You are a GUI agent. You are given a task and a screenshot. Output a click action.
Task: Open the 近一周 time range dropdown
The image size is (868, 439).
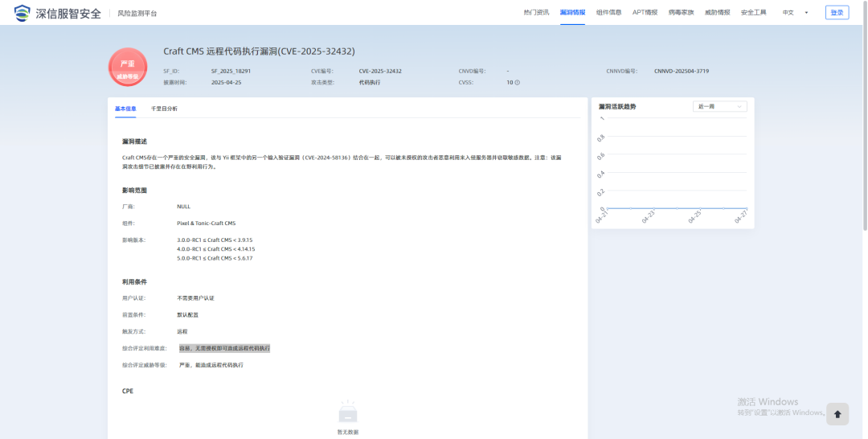click(x=719, y=106)
